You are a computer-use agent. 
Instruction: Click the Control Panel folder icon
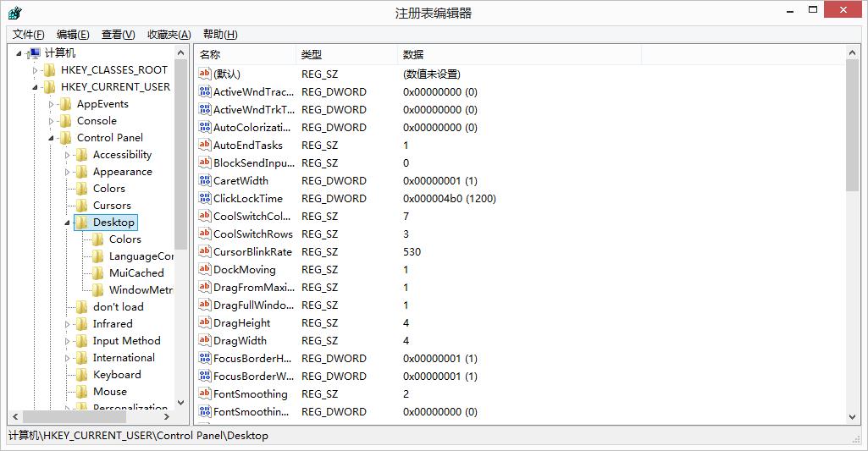coord(66,138)
